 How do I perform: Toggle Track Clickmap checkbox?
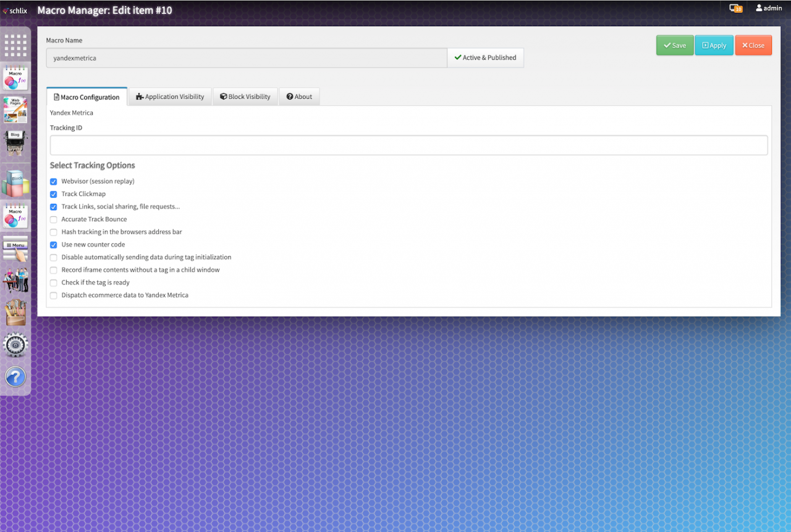tap(54, 194)
